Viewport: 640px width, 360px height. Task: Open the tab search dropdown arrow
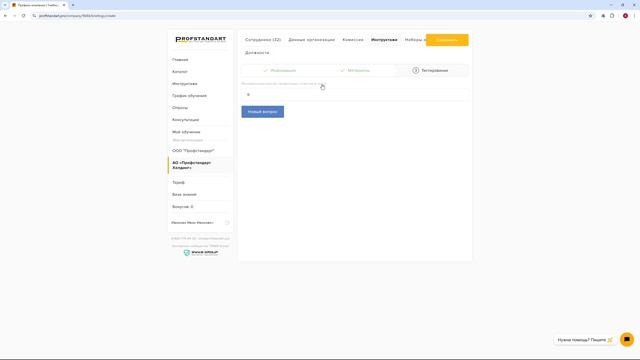5,5
